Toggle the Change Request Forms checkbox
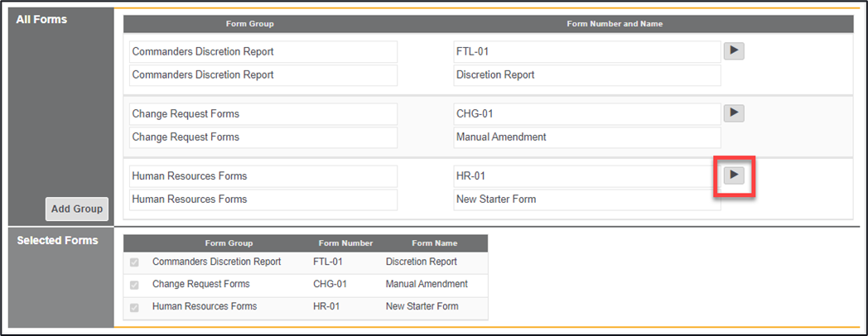 (135, 285)
